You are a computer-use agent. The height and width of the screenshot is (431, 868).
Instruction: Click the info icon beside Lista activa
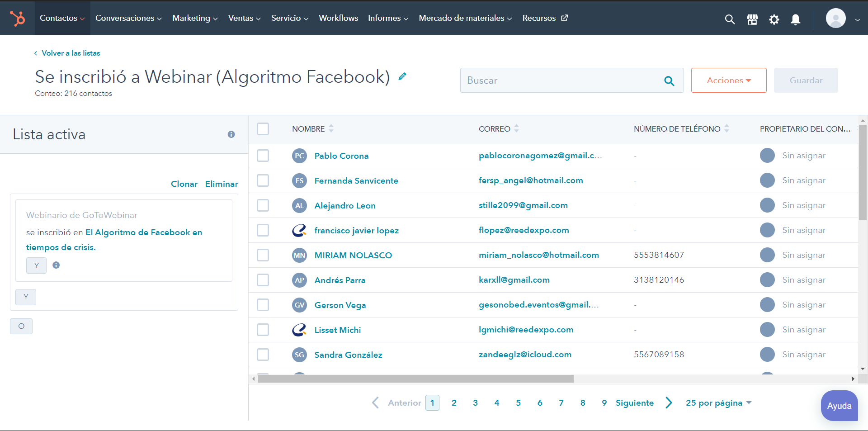point(231,134)
